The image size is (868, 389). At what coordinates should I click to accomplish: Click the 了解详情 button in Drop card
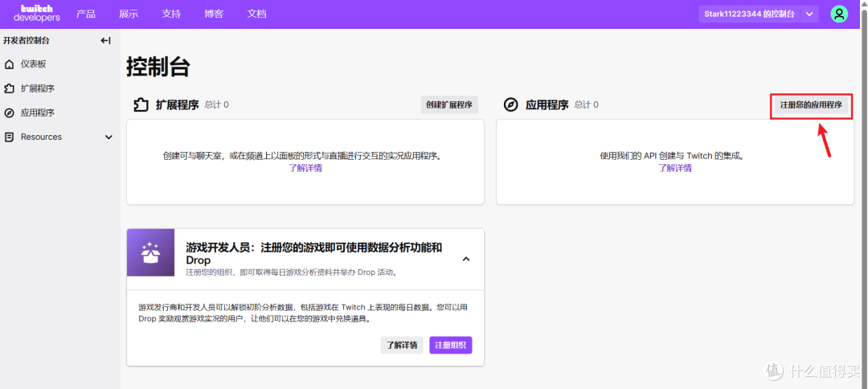point(402,346)
